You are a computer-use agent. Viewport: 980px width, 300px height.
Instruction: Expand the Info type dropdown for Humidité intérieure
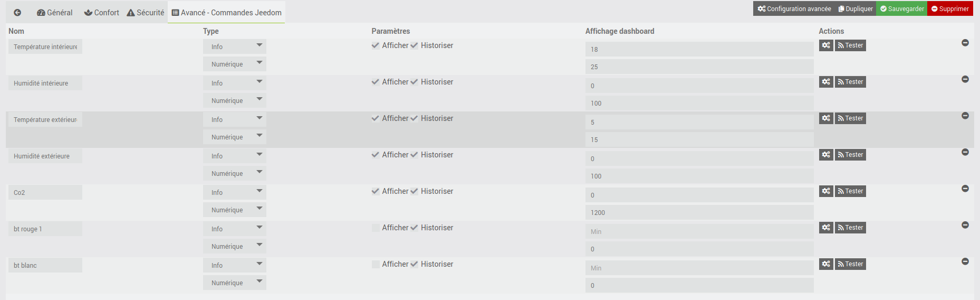[x=235, y=83]
